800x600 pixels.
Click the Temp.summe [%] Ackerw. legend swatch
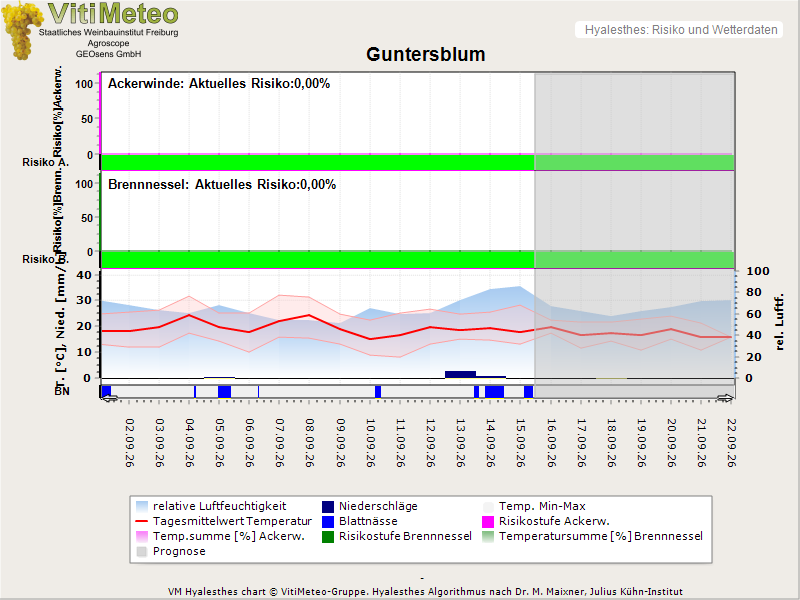[142, 536]
